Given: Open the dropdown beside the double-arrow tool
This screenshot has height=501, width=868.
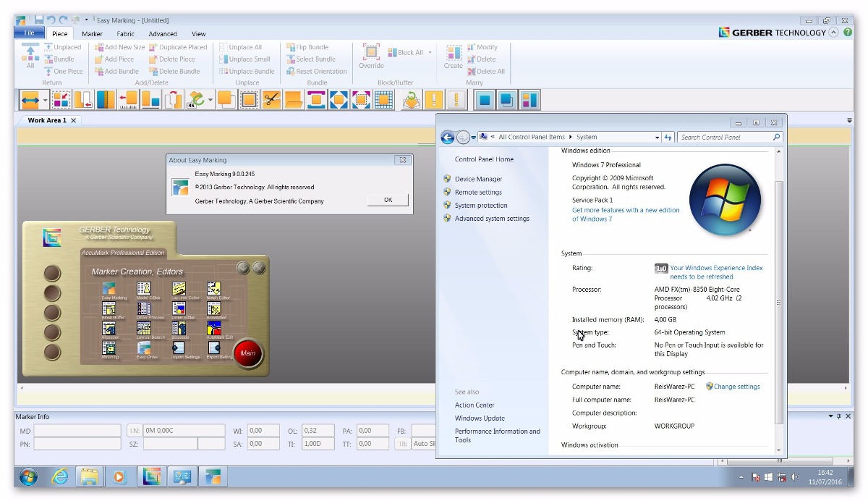Looking at the screenshot, I should (45, 99).
